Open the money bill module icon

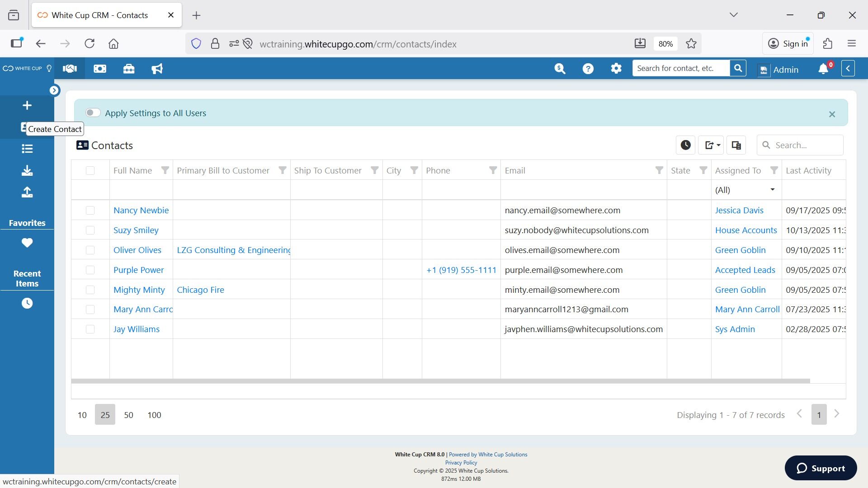tap(100, 69)
